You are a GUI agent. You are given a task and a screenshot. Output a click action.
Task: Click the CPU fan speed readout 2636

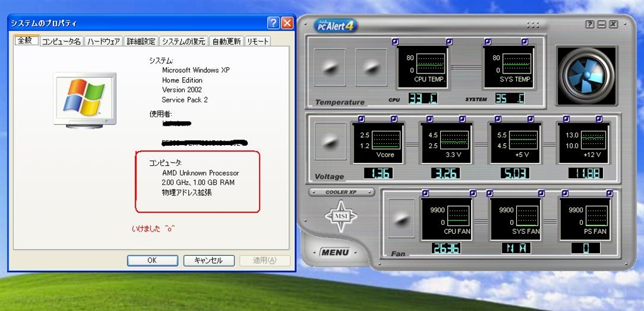tap(446, 248)
